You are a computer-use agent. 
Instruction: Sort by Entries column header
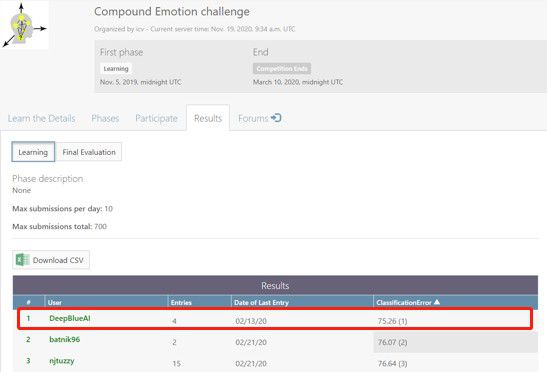181,302
